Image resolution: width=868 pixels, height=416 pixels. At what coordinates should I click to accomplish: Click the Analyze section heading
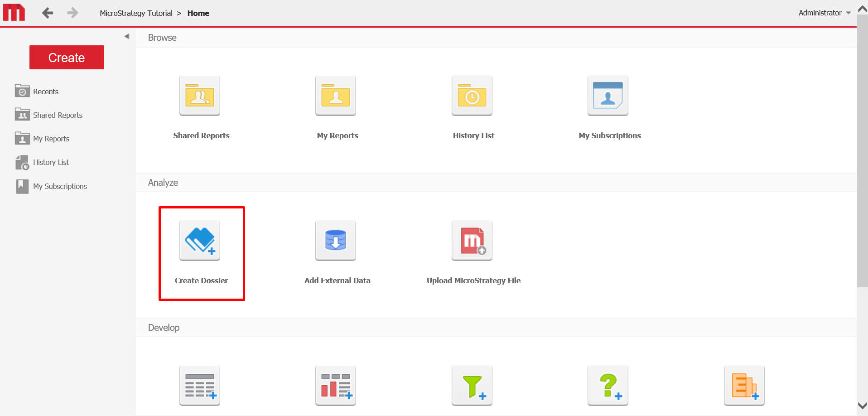pyautogui.click(x=163, y=183)
